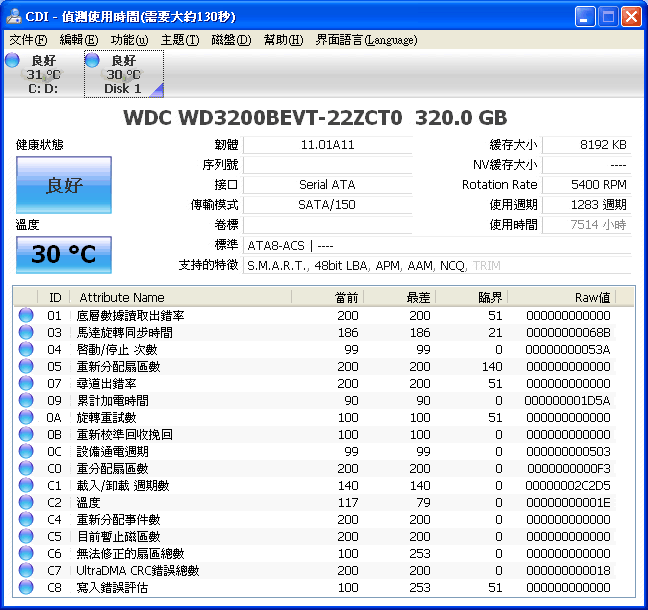Screen dimensions: 648x610
Task: Click the drive title WDC WD3200BEVT-22ZCT0
Action: (263, 118)
